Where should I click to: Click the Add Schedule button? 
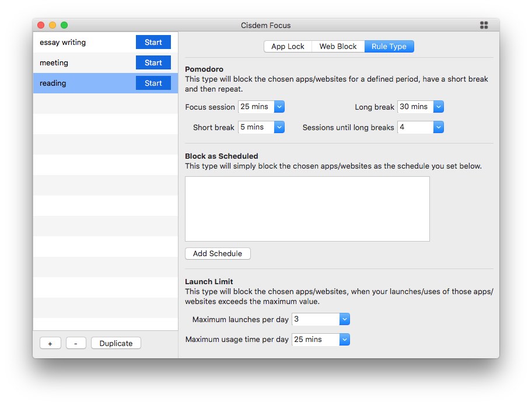pos(218,254)
